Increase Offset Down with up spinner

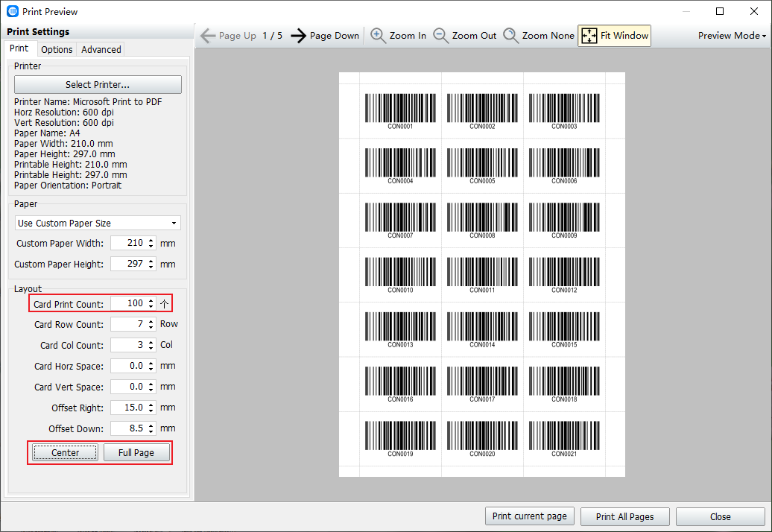(x=151, y=425)
